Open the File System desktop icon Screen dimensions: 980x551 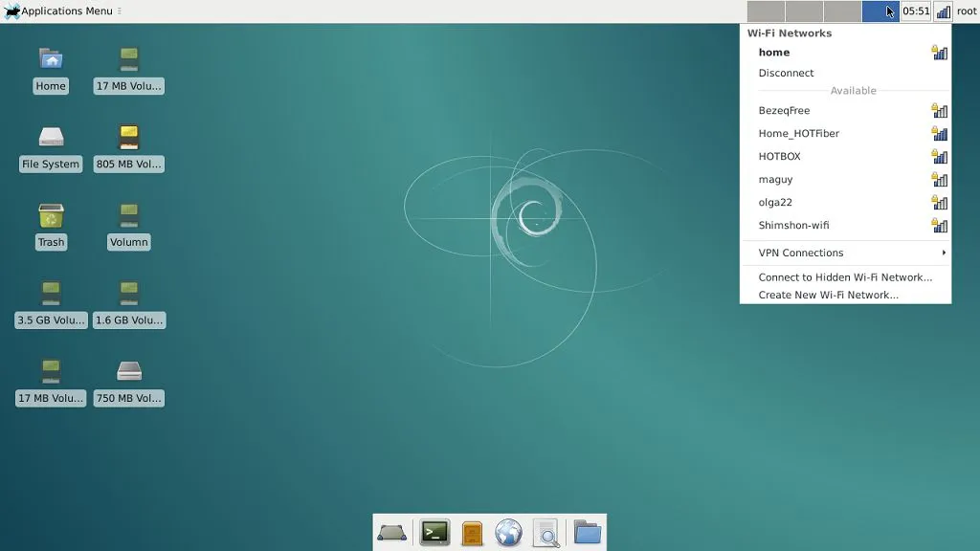pyautogui.click(x=51, y=139)
